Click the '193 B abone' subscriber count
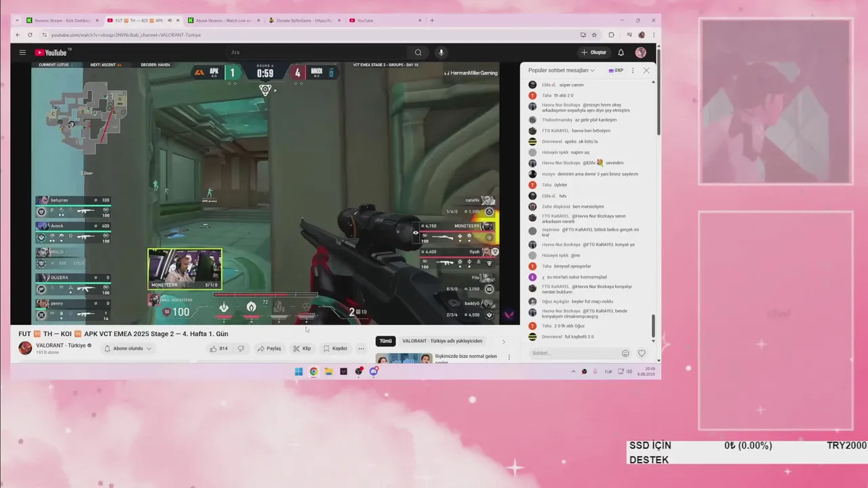 coord(47,352)
